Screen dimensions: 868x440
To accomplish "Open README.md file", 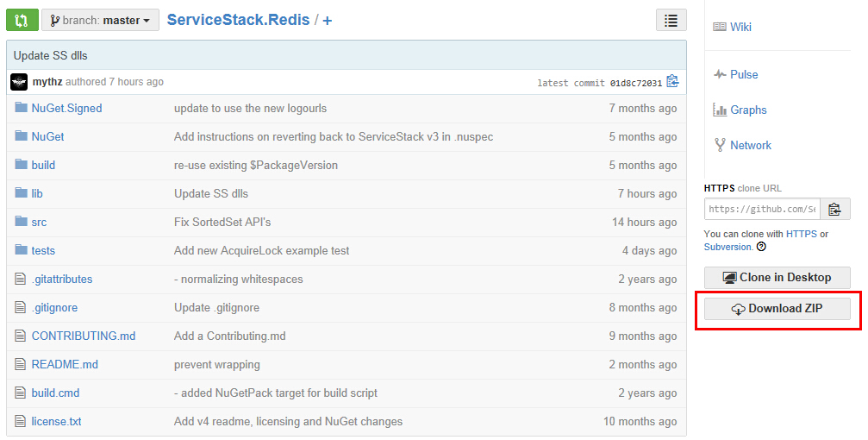I will pos(65,364).
